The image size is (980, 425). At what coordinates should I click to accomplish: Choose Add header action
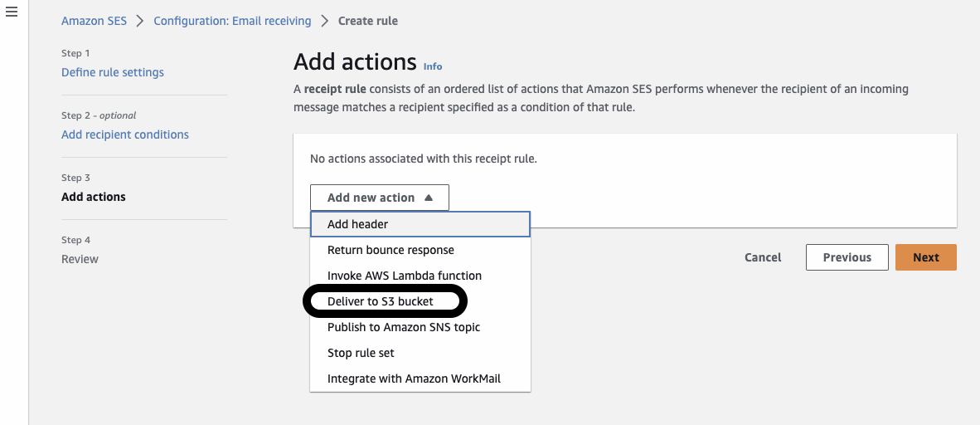(420, 224)
